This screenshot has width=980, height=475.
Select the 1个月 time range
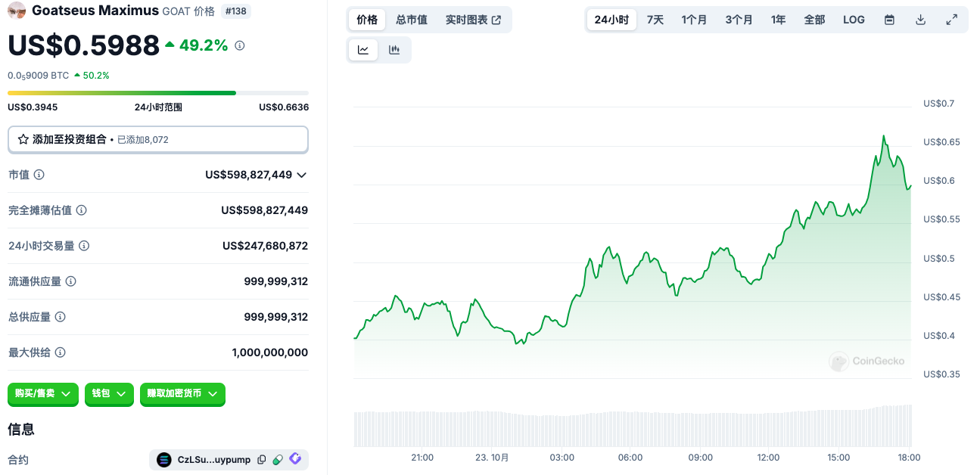click(x=694, y=20)
